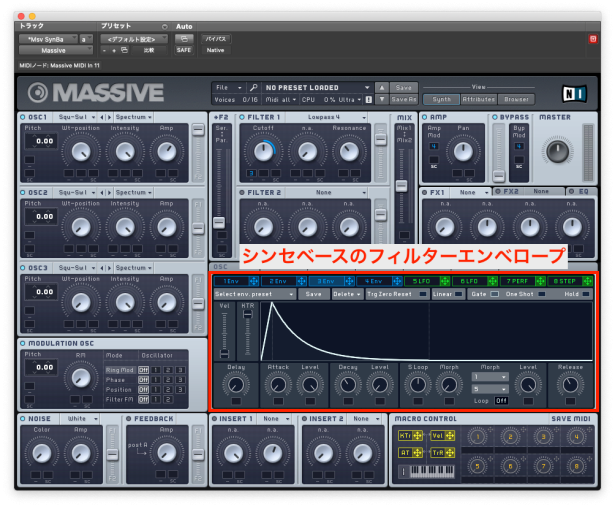Click the preset search magnifier icon
The width and height of the screenshot is (615, 507).
coord(254,88)
